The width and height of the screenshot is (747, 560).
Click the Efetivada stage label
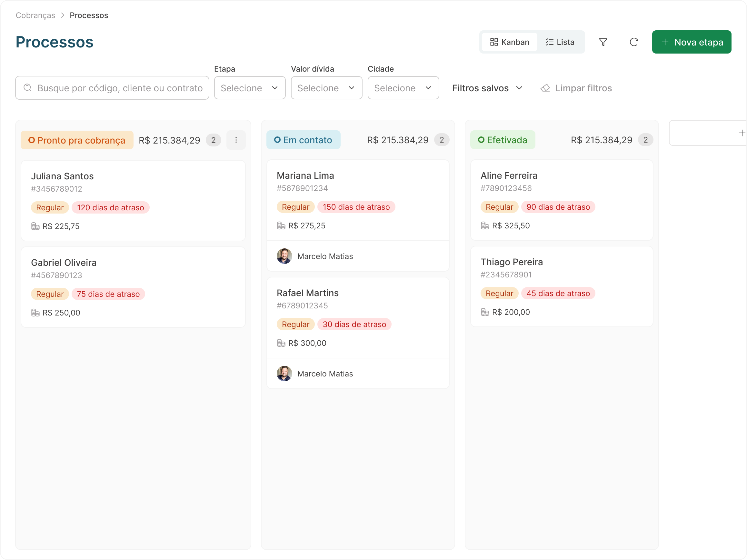point(502,140)
